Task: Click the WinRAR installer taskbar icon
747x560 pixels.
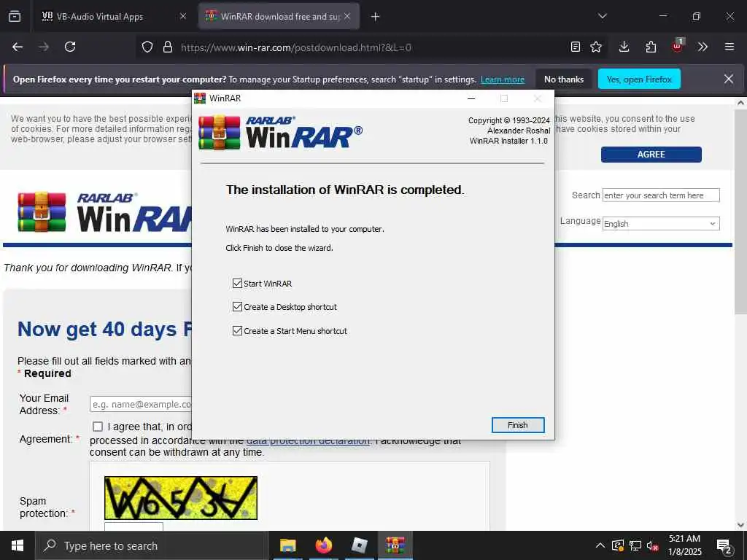Action: pos(395,545)
